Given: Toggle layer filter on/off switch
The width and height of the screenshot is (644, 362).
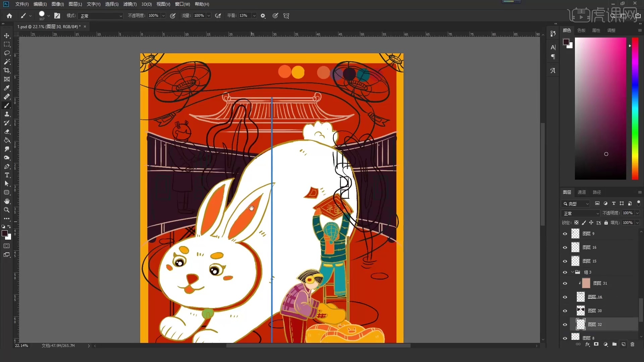Looking at the screenshot, I should click(639, 203).
